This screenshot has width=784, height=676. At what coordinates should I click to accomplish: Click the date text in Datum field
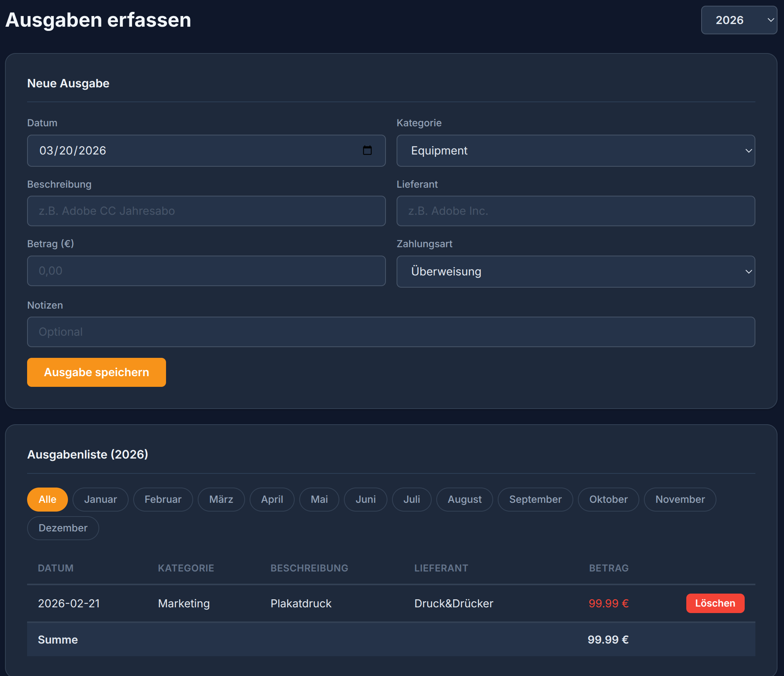pos(73,151)
